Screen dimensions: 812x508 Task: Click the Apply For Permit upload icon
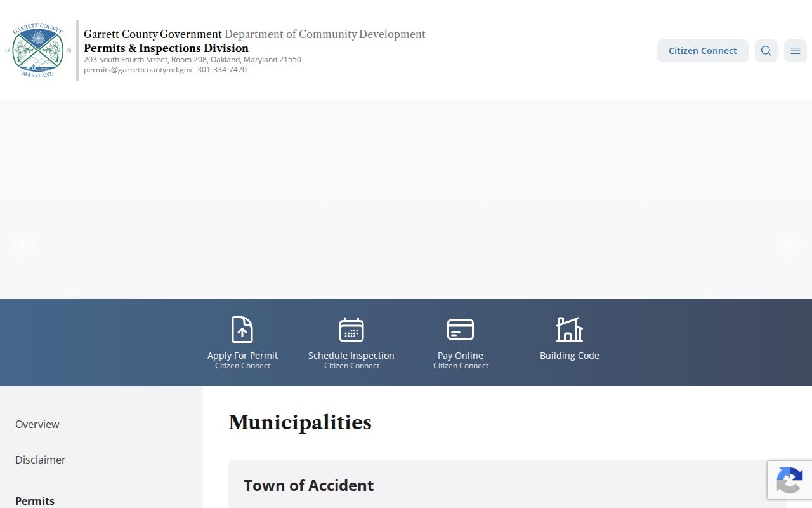(x=242, y=330)
